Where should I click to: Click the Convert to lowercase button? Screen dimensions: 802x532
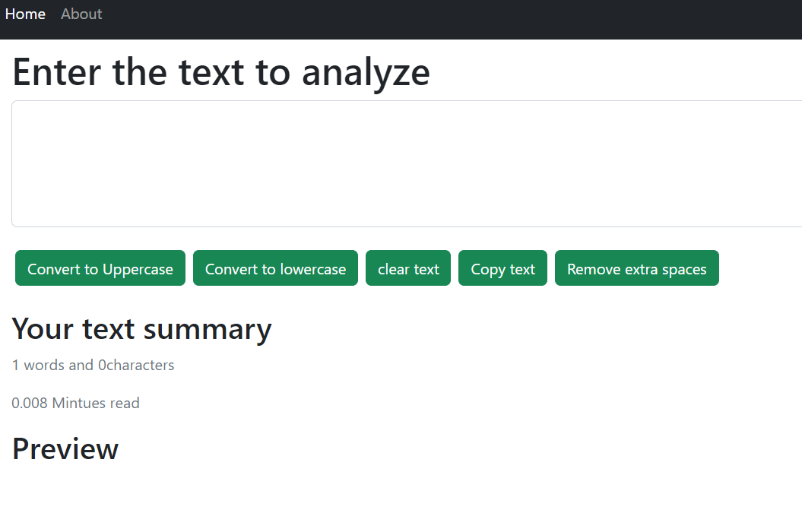[275, 268]
